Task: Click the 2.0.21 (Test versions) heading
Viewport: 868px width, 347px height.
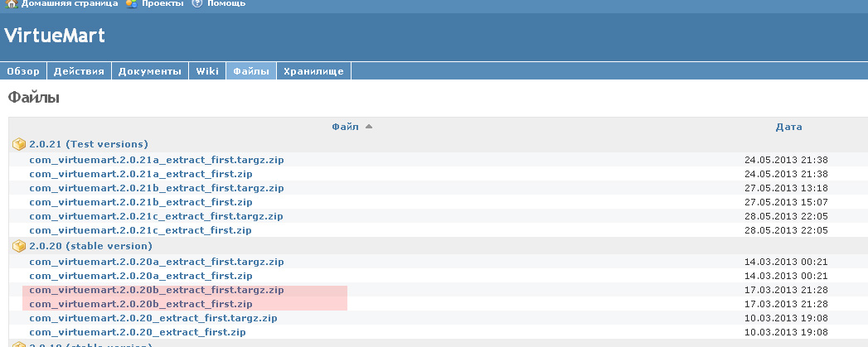Action: 89,144
